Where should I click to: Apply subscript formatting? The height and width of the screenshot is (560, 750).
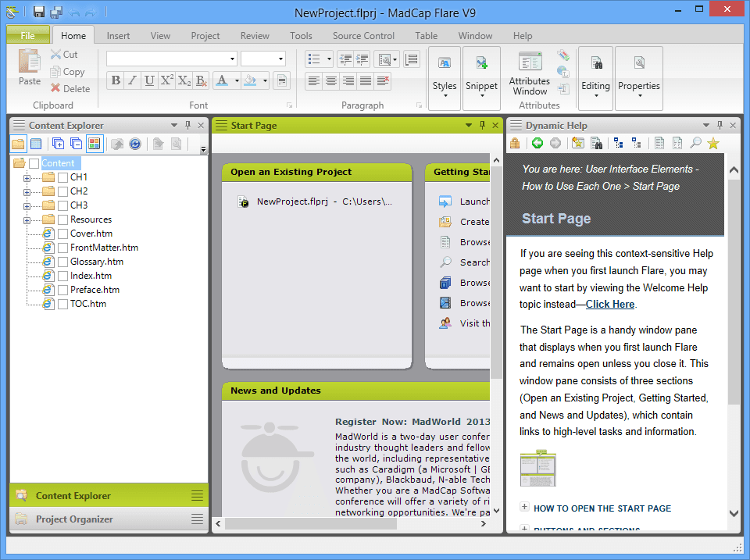pos(184,80)
